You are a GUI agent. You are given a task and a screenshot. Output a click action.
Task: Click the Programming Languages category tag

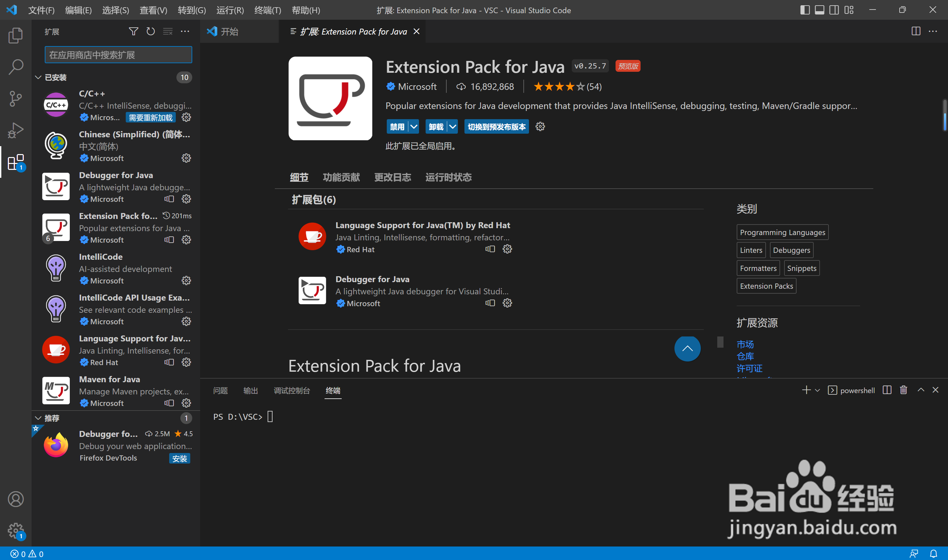pos(782,232)
